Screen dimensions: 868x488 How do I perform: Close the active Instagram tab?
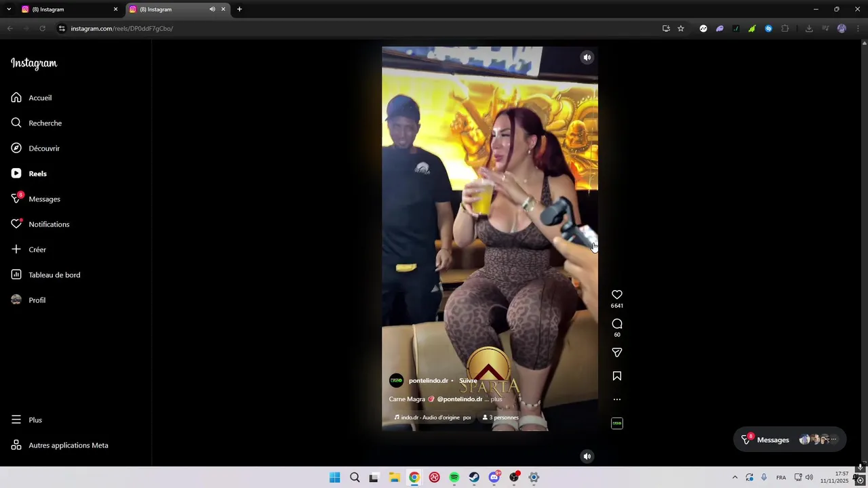pos(223,9)
